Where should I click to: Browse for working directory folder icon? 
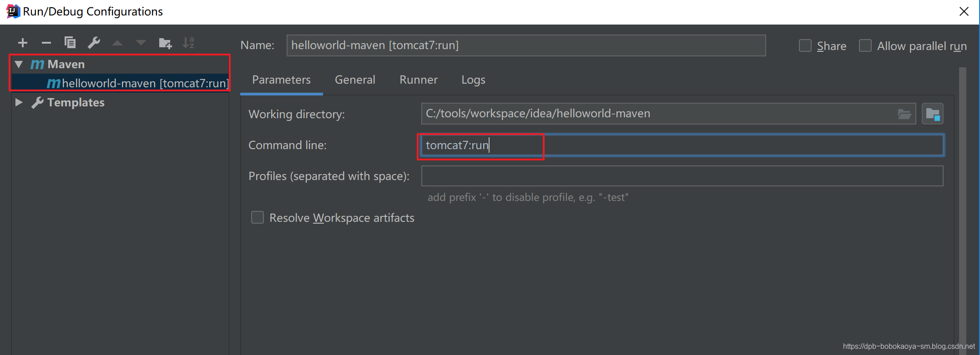pyautogui.click(x=904, y=114)
